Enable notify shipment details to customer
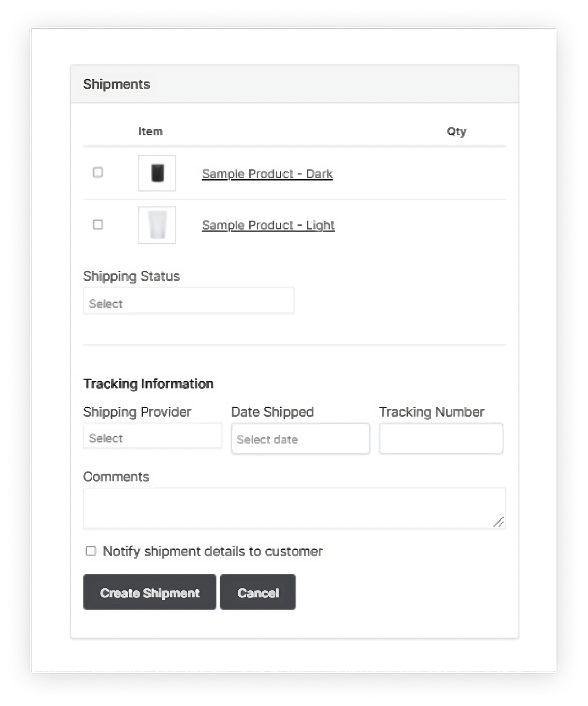588x706 pixels. pos(91,551)
